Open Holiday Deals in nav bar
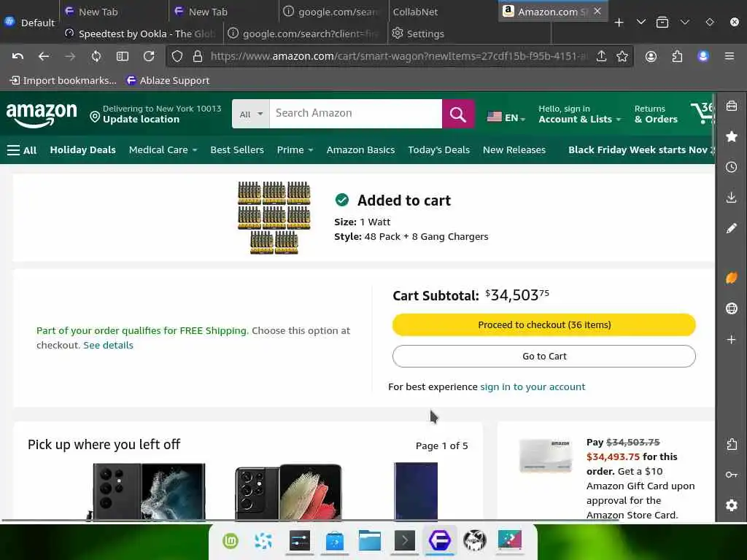This screenshot has width=747, height=560. tap(83, 150)
